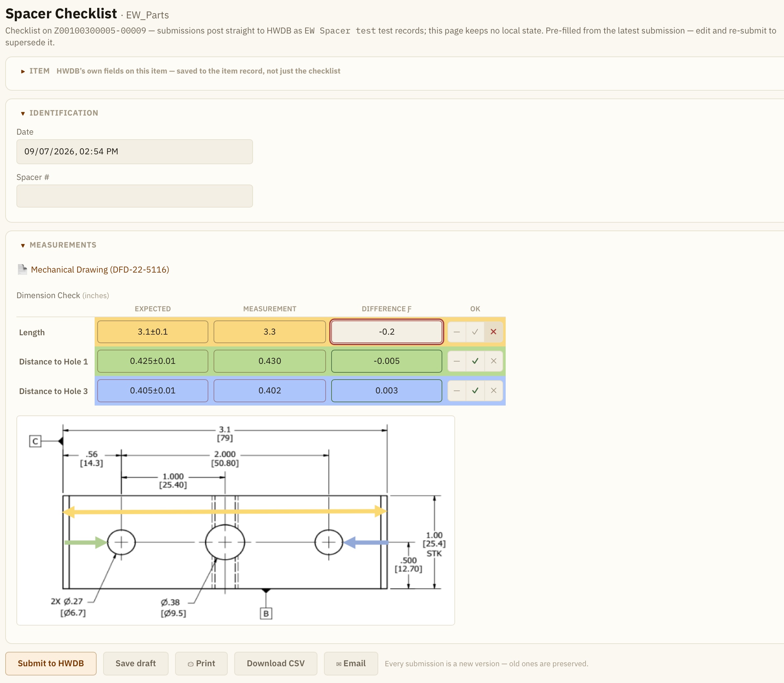Click Length difference field -0.2
The width and height of the screenshot is (784, 683).
coord(386,332)
